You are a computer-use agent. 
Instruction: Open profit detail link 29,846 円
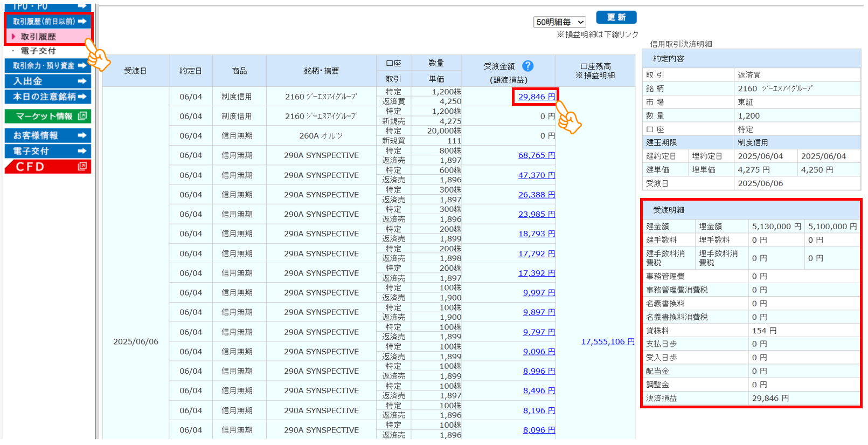(536, 97)
